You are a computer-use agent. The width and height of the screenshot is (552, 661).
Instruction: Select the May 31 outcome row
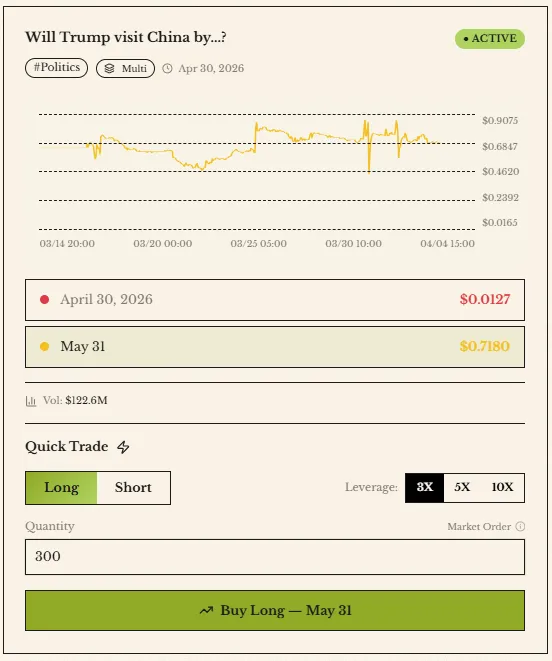(275, 347)
